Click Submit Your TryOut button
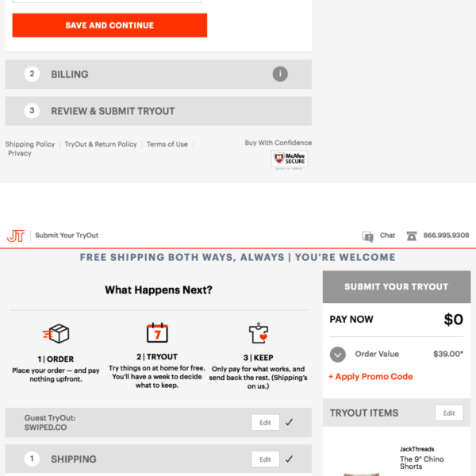The height and width of the screenshot is (476, 476). tap(396, 286)
